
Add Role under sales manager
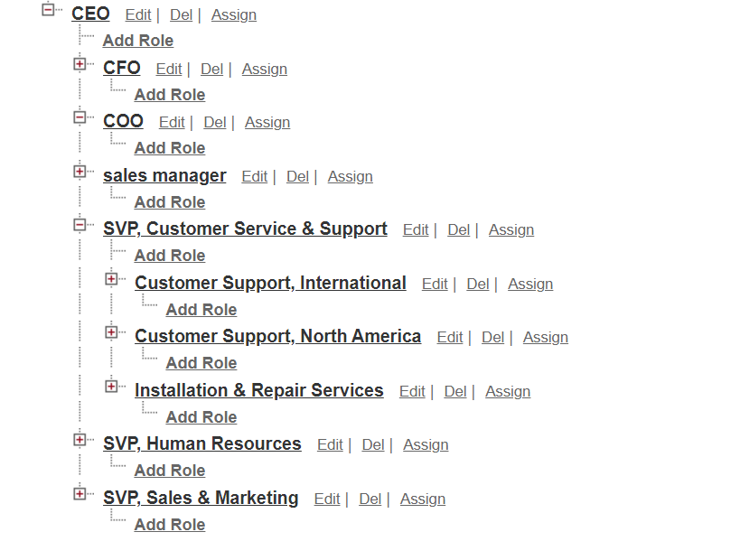[169, 202]
